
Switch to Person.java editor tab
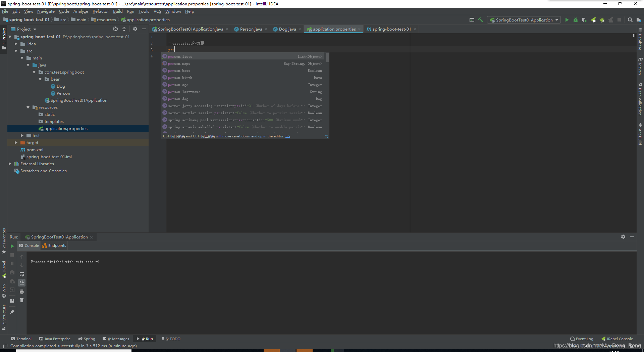251,29
